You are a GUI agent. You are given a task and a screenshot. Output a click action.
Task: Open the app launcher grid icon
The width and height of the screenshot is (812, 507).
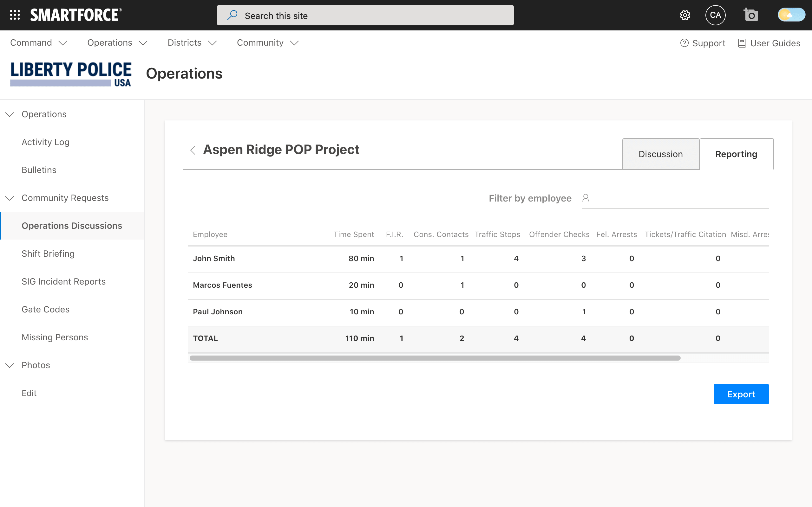(x=15, y=15)
